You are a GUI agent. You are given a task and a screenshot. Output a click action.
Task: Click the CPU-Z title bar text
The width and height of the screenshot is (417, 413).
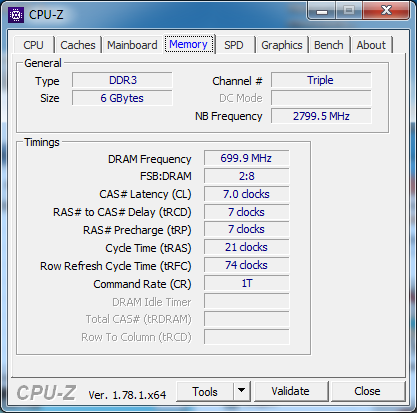(46, 15)
